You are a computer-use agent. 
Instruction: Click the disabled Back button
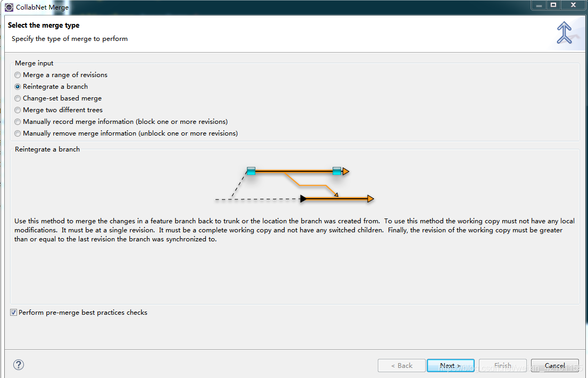[x=402, y=365]
